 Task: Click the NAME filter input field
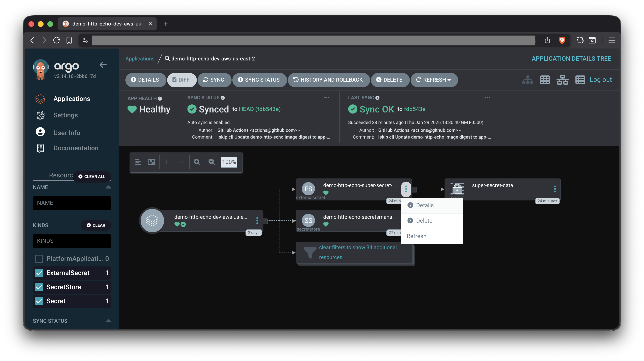(72, 203)
